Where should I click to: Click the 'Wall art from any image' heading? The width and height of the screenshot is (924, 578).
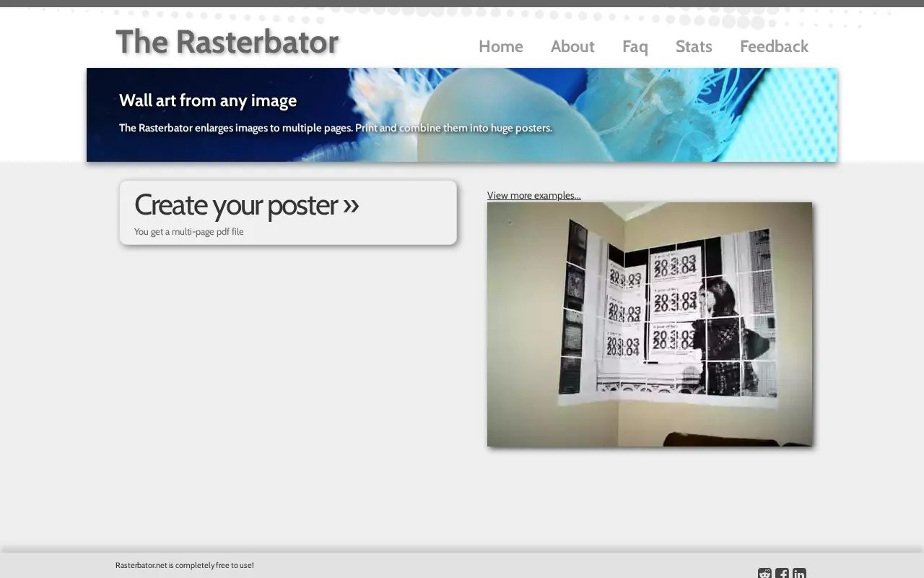208,100
